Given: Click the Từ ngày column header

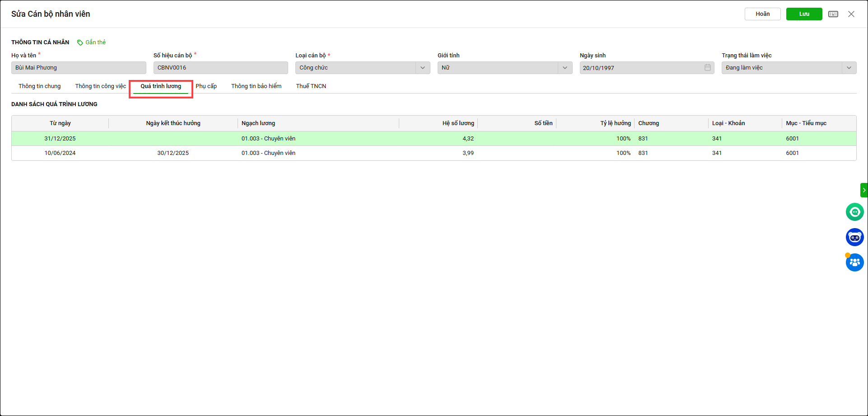Looking at the screenshot, I should coord(60,123).
